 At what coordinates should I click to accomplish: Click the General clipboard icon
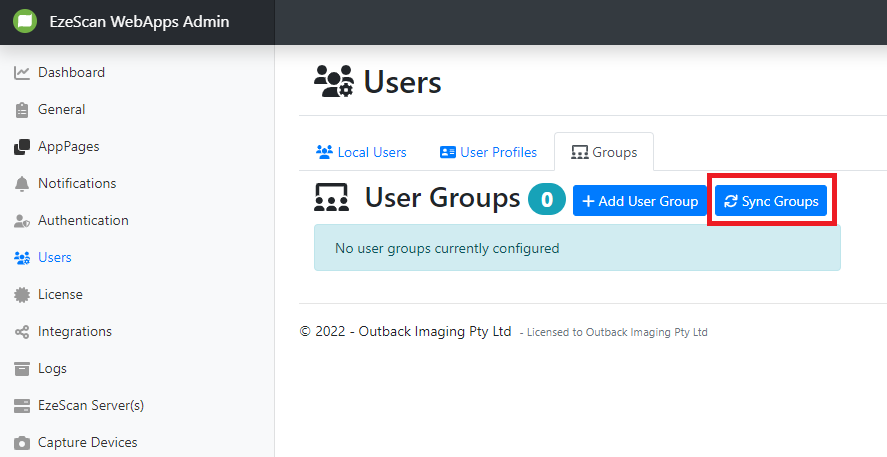pos(22,110)
